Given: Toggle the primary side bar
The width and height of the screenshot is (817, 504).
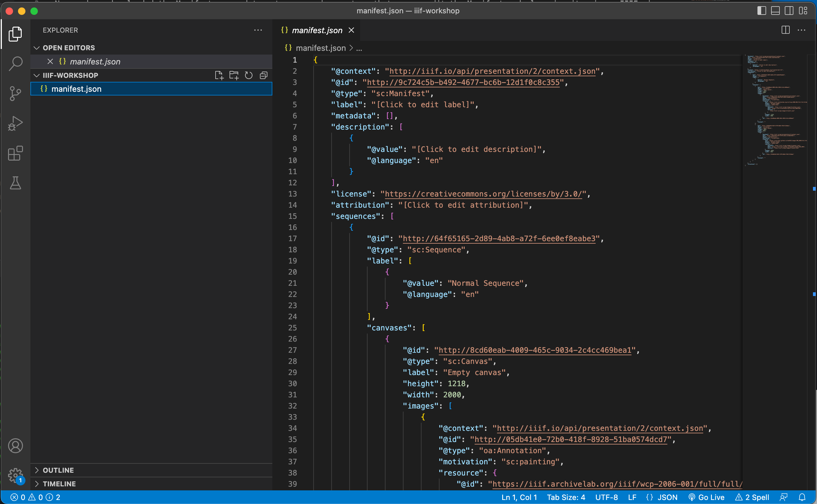Looking at the screenshot, I should click(762, 11).
